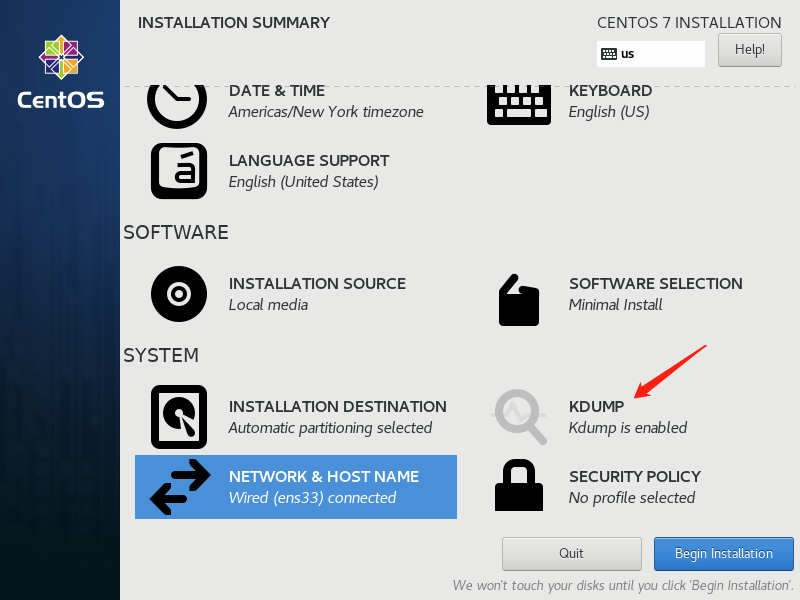Click the CentOS logo in sidebar
800x600 pixels.
61,72
